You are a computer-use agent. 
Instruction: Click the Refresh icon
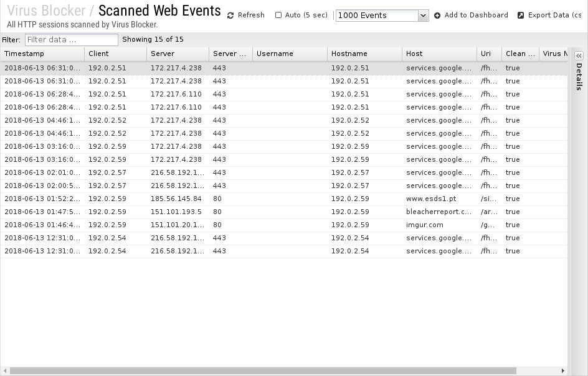pos(230,16)
